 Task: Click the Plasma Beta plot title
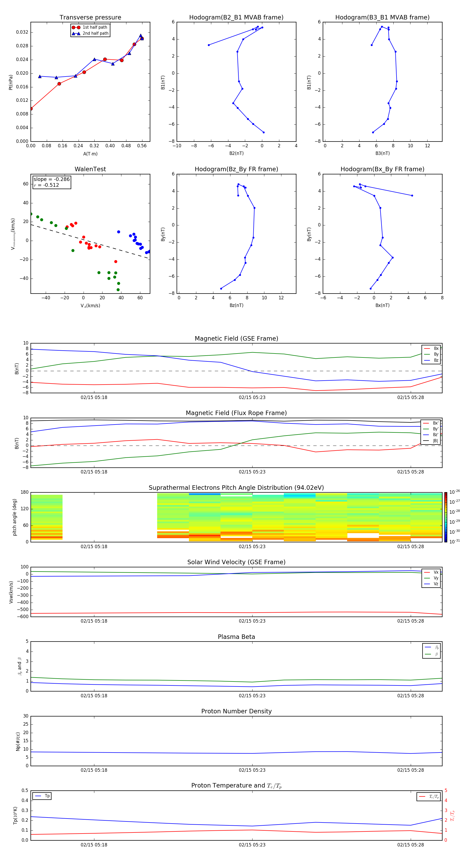(236, 637)
